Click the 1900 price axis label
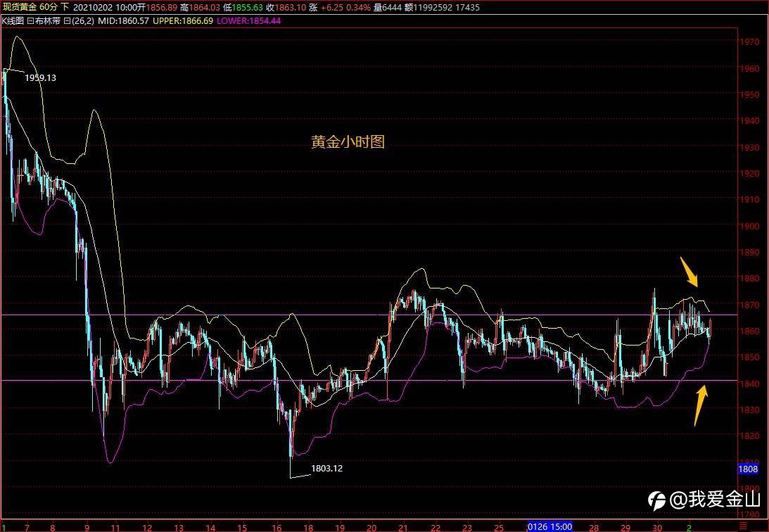Image resolution: width=769 pixels, height=532 pixels. [x=750, y=227]
